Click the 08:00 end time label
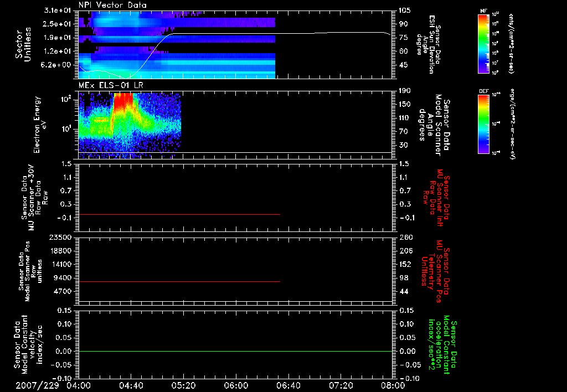 [393, 385]
